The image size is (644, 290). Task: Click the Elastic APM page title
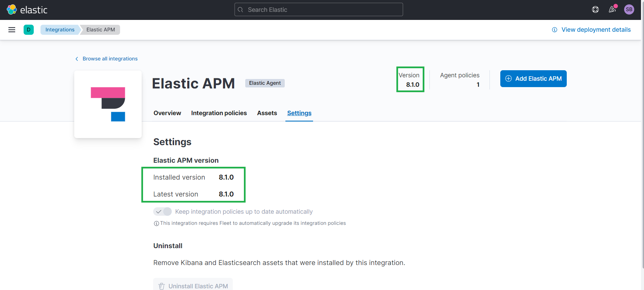[x=193, y=83]
